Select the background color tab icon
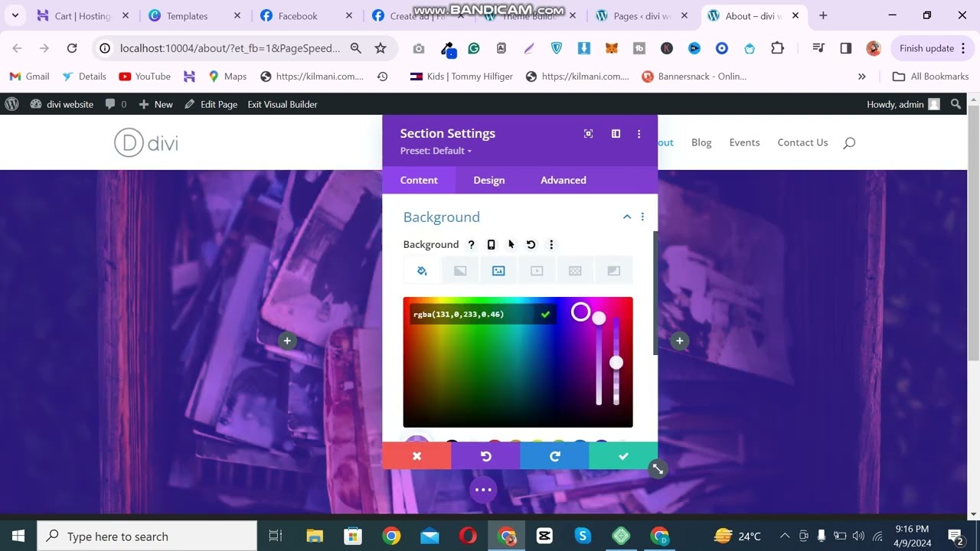 coord(422,271)
